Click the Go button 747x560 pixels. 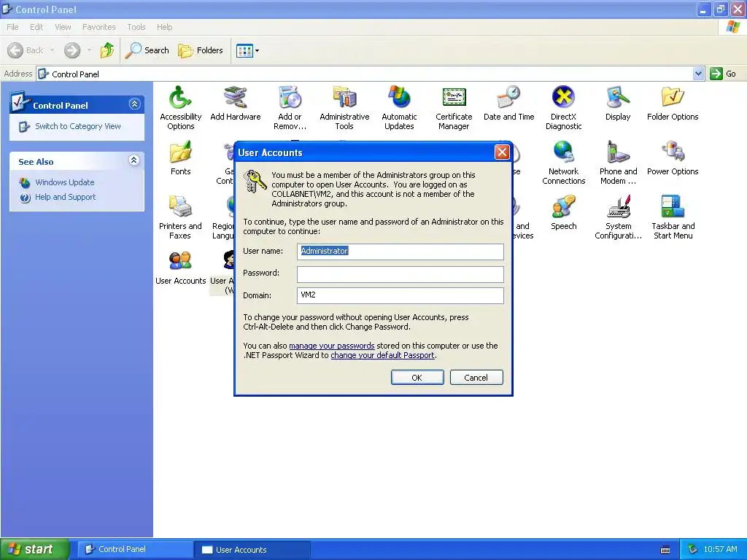[x=723, y=74]
